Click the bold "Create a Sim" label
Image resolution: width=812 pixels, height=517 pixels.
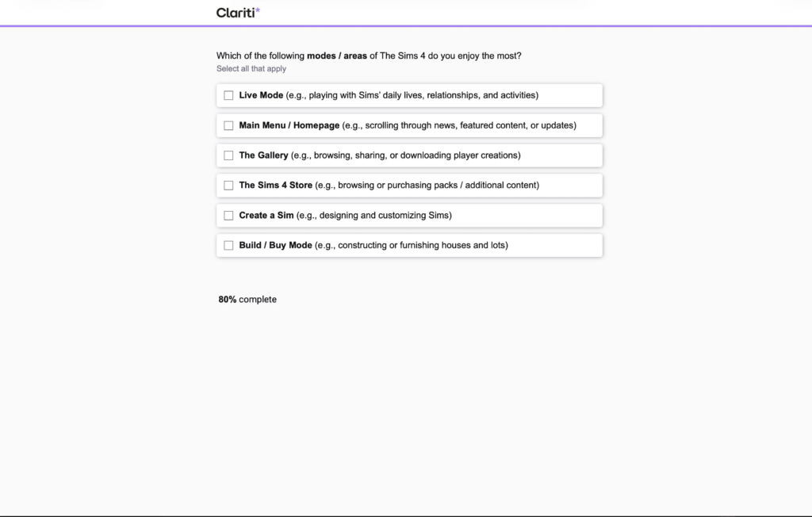coord(266,216)
